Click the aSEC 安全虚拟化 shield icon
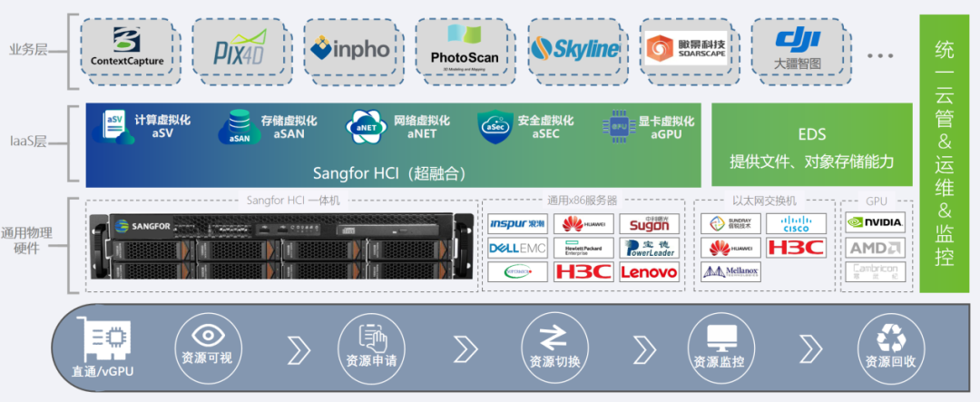Image resolution: width=980 pixels, height=402 pixels. pos(495,128)
